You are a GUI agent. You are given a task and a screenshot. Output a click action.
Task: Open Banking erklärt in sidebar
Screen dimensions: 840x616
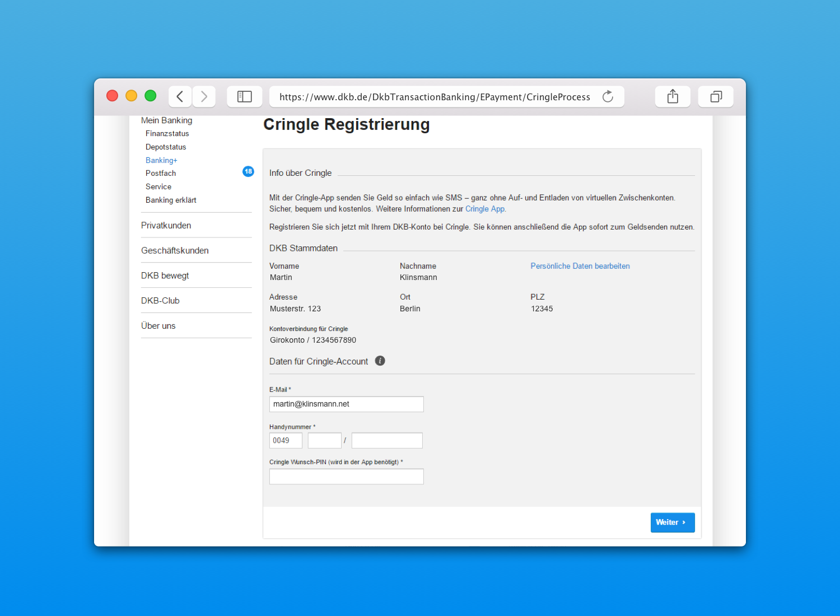pos(171,200)
